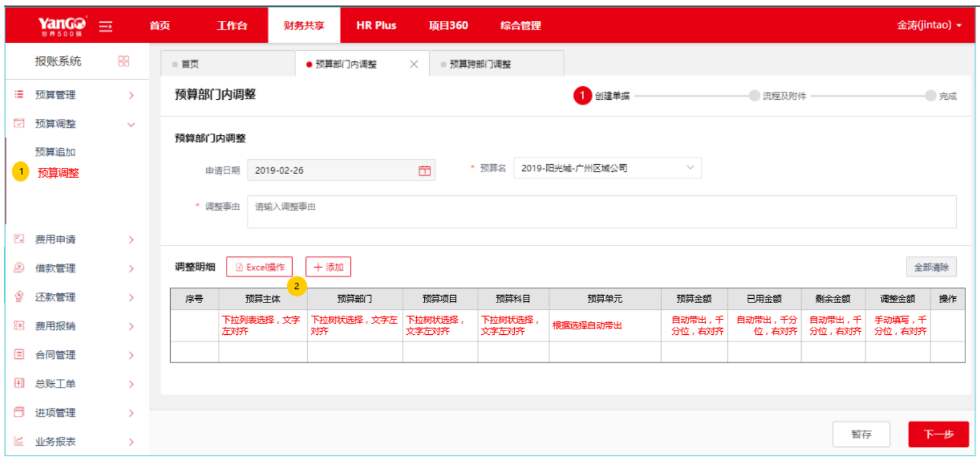Click the 预算科目 column header
980x461 pixels.
513,299
